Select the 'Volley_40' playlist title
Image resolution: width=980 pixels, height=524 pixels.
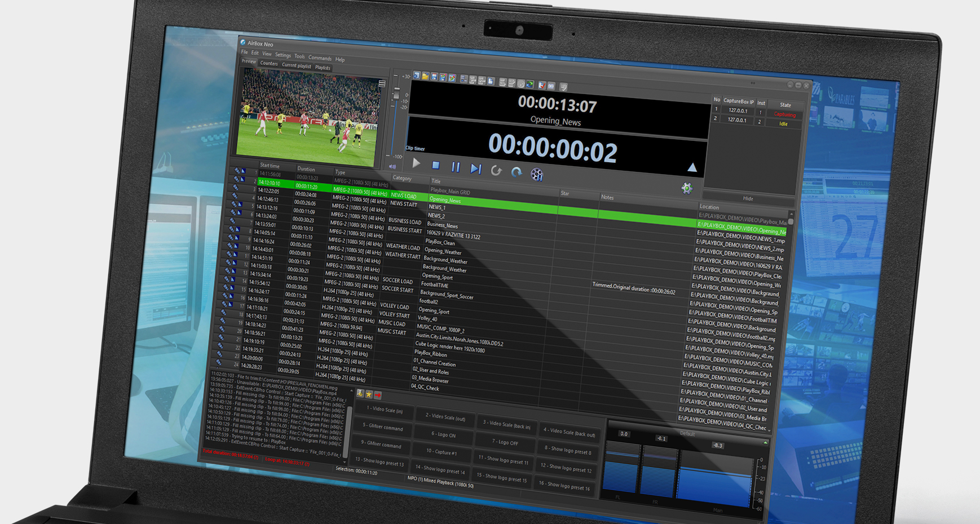(427, 318)
